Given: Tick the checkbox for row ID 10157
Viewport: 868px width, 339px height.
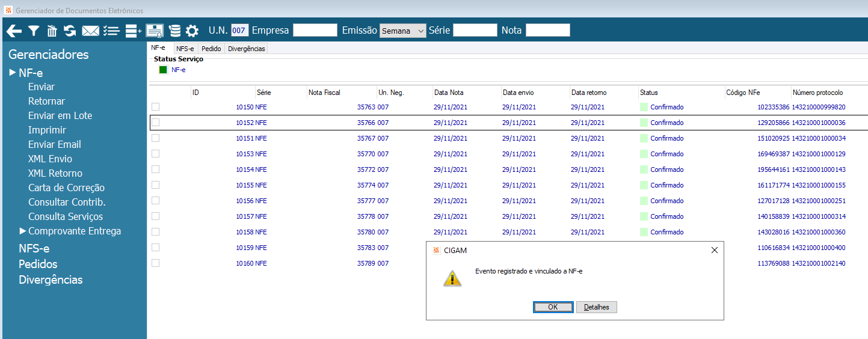Looking at the screenshot, I should [155, 216].
